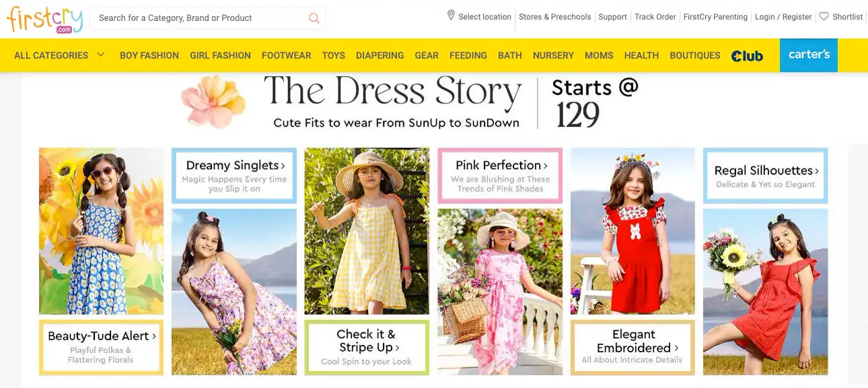The width and height of the screenshot is (868, 388).
Task: Click the location pin icon
Action: coord(451,15)
